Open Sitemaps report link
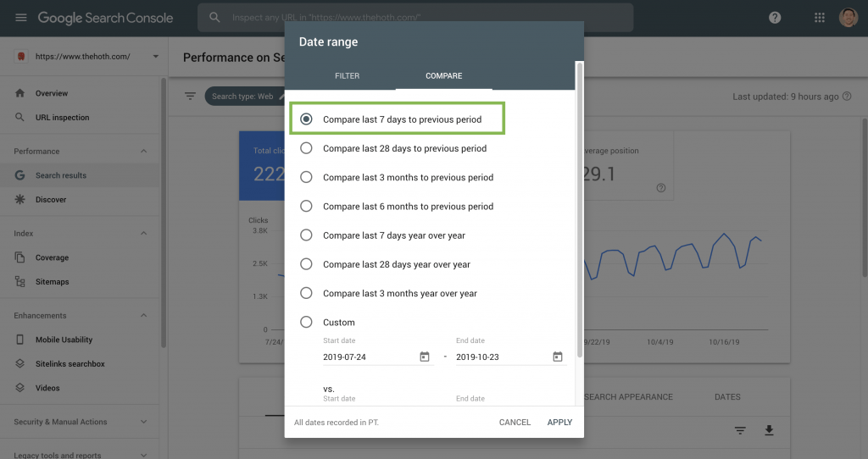This screenshot has height=459, width=868. tap(52, 281)
